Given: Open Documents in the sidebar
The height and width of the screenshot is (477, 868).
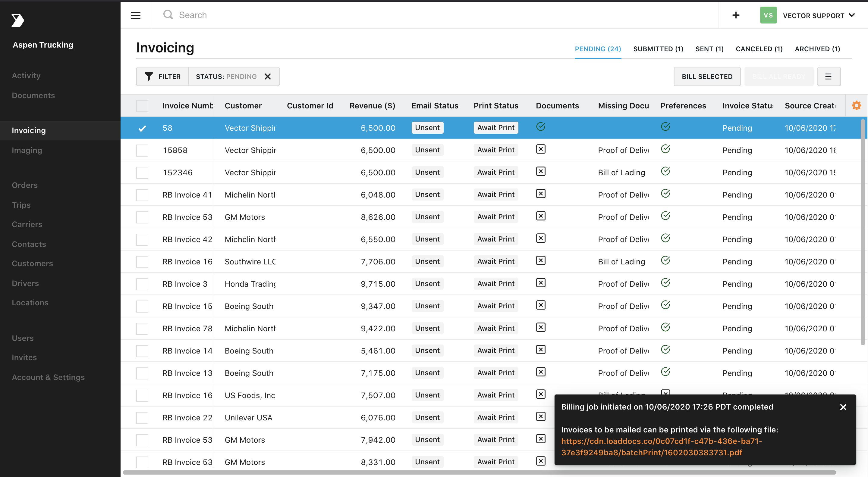Looking at the screenshot, I should point(33,95).
